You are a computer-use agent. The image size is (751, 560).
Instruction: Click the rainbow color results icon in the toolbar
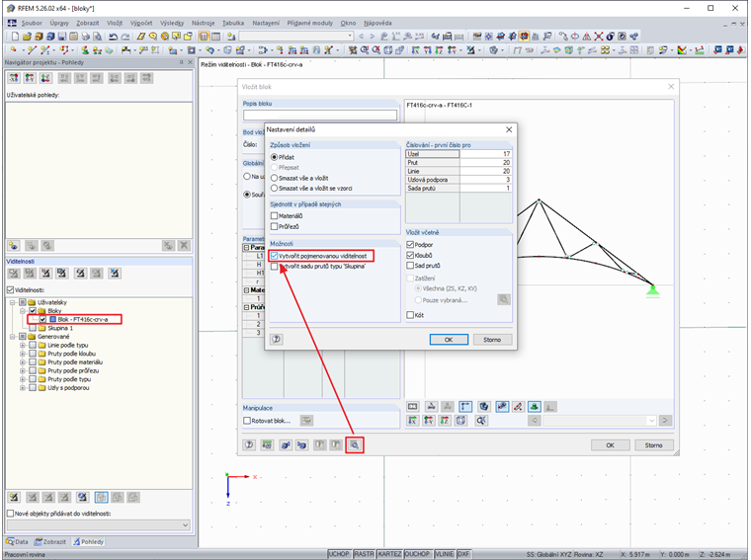tap(682, 49)
